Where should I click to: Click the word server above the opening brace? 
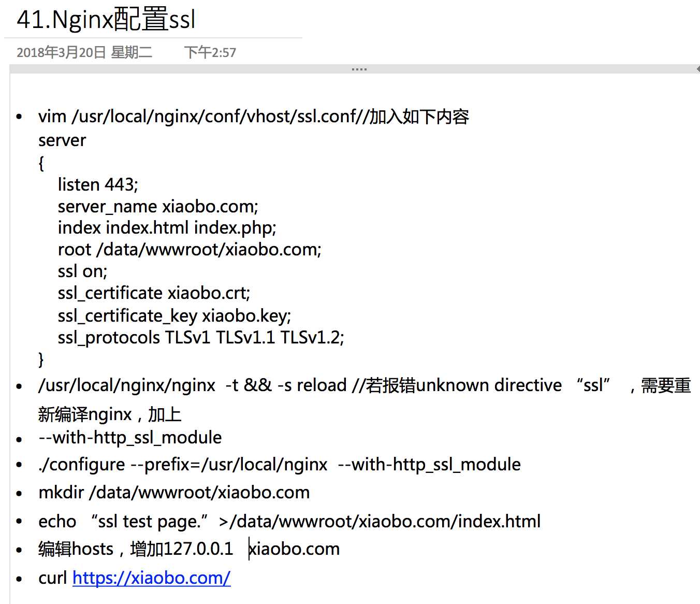click(62, 140)
